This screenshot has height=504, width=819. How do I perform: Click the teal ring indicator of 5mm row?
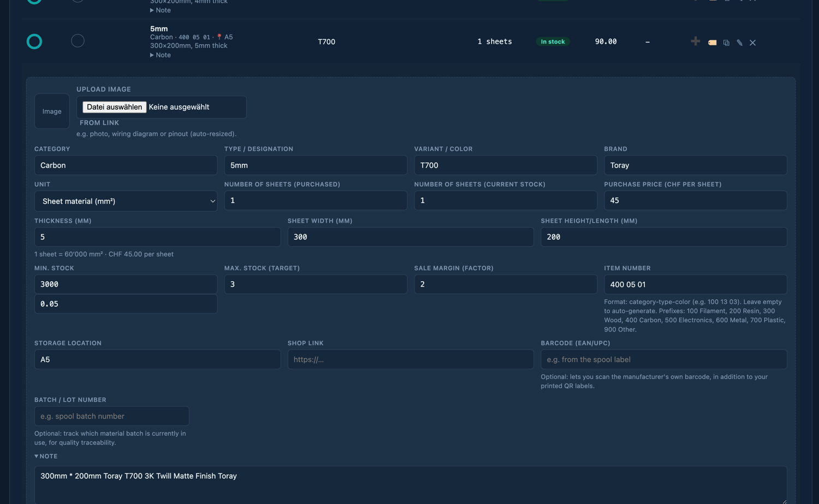point(34,41)
